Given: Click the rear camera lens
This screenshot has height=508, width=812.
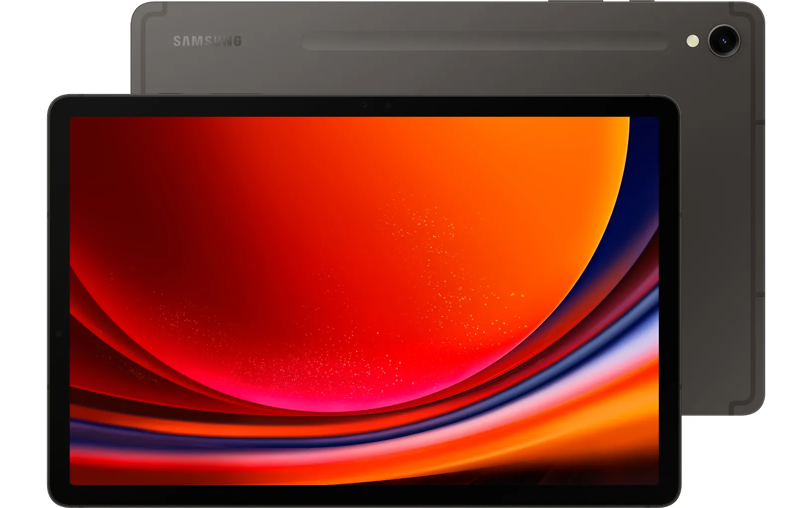Looking at the screenshot, I should coord(724,40).
